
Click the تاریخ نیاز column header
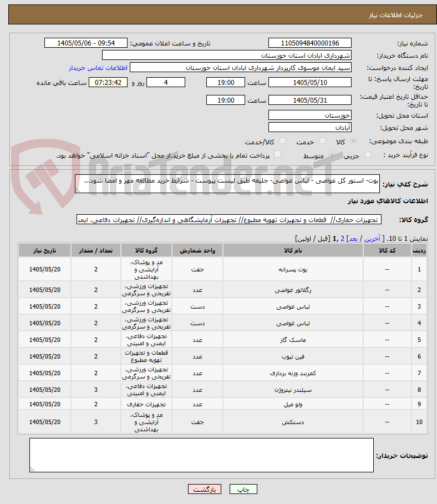coord(44,250)
